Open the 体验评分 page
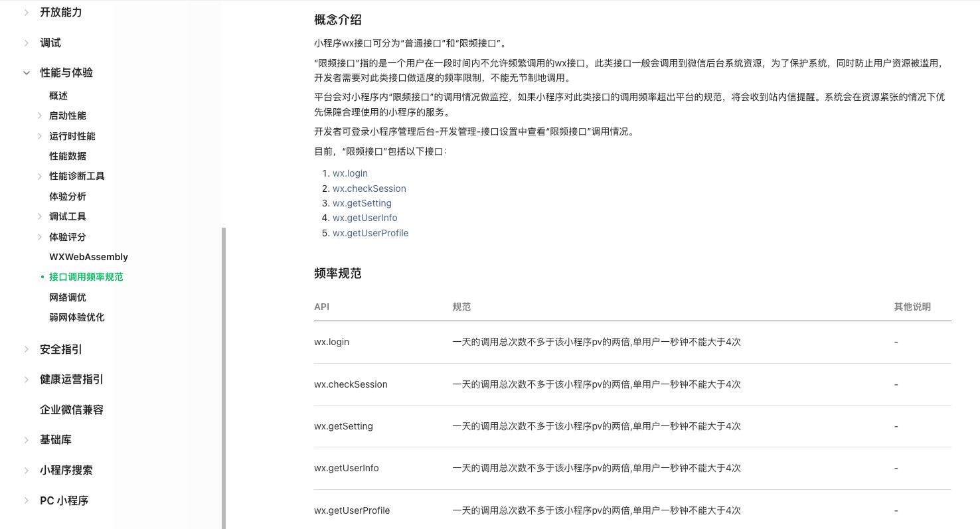This screenshot has width=980, height=529. coord(68,237)
